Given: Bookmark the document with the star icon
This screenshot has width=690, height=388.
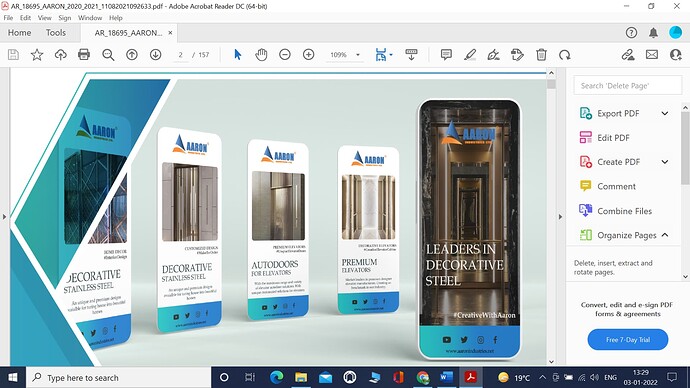Looking at the screenshot, I should [x=37, y=55].
